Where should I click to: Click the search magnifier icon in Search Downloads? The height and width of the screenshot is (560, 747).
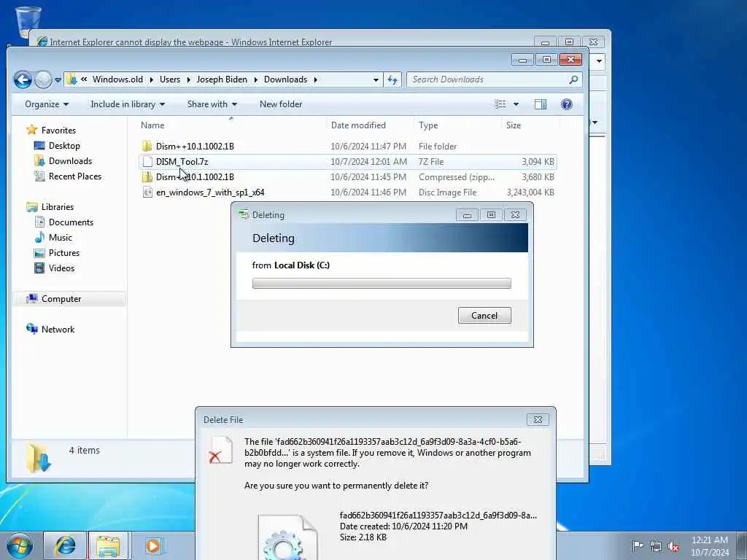coord(573,79)
